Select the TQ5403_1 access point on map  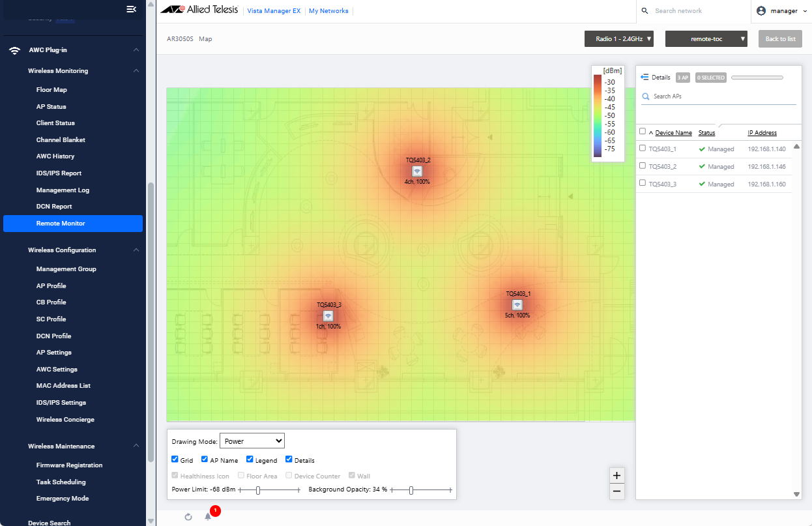tap(517, 304)
